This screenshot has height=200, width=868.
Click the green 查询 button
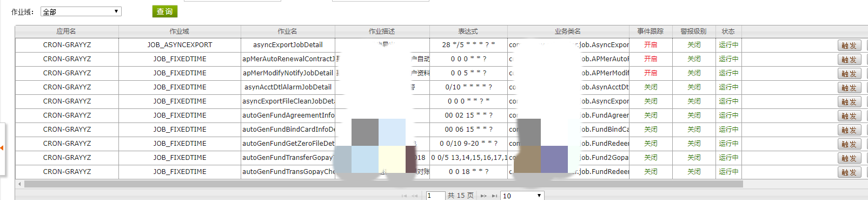coord(165,11)
